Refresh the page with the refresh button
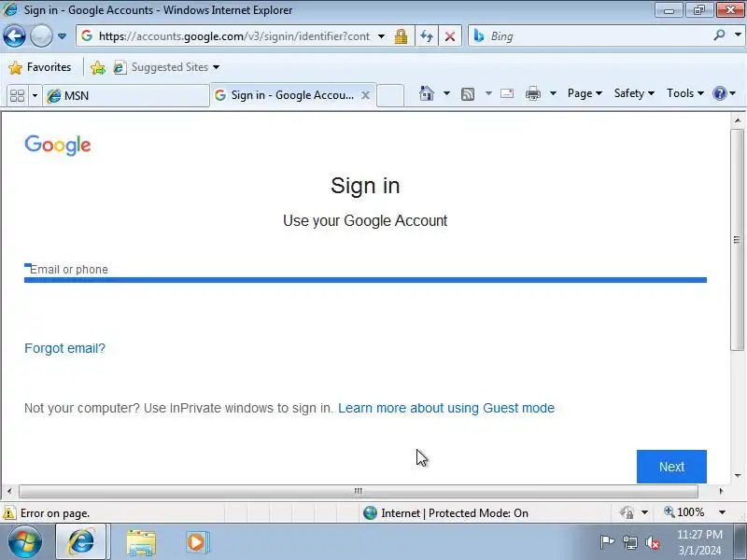This screenshot has width=747, height=560. click(x=427, y=36)
